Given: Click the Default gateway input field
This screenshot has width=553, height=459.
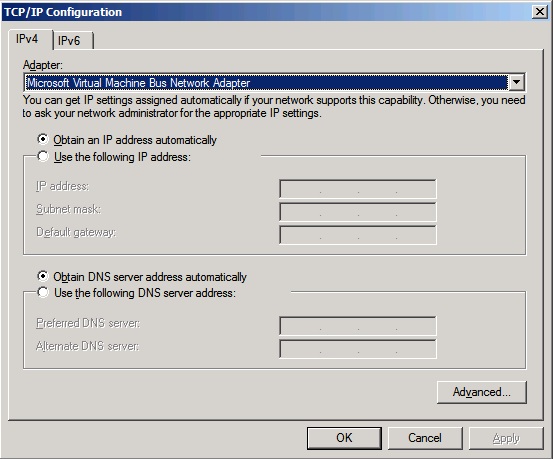Looking at the screenshot, I should pos(358,235).
